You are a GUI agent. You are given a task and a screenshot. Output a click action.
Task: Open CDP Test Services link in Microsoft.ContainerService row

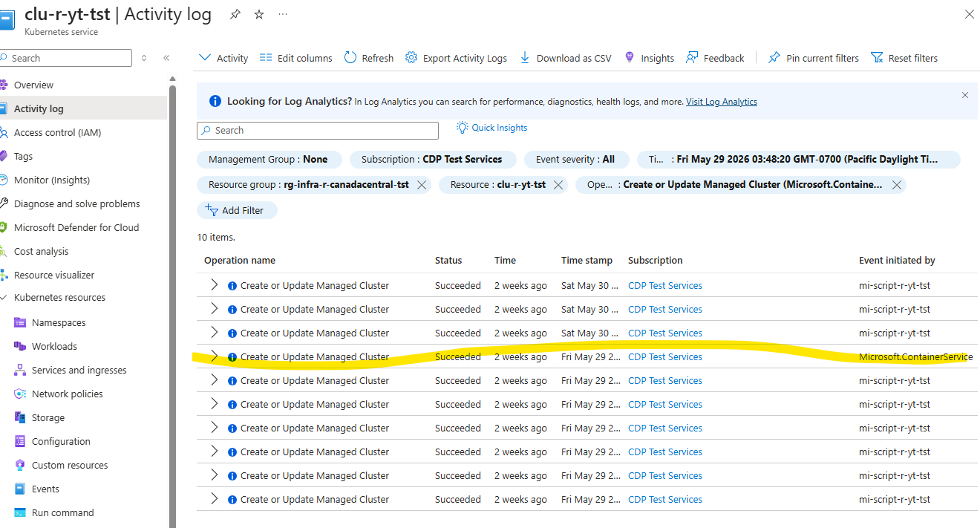[x=665, y=356]
